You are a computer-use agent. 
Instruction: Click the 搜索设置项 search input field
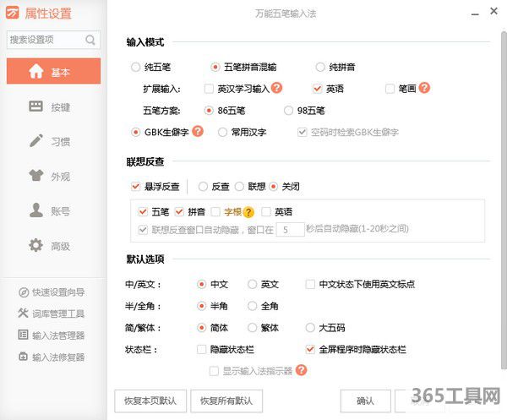[46, 40]
